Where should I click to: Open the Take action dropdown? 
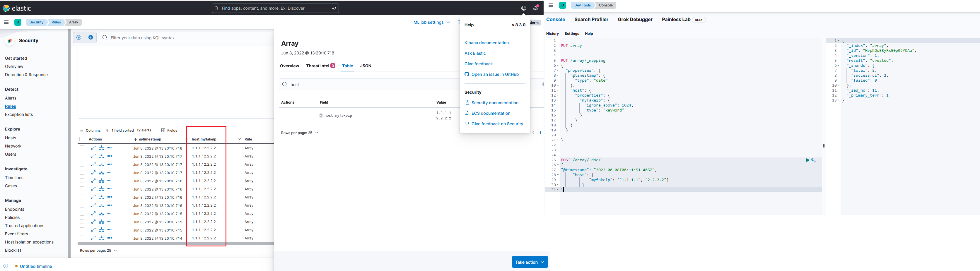530,262
